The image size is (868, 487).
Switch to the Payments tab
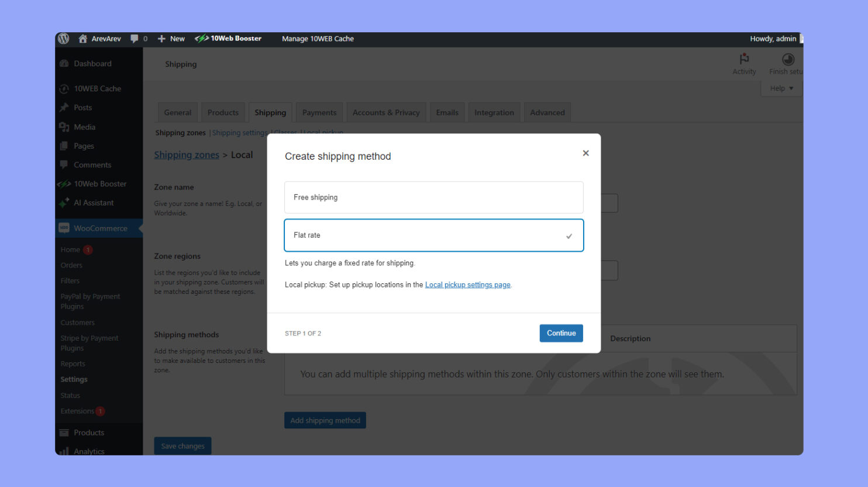pyautogui.click(x=319, y=112)
